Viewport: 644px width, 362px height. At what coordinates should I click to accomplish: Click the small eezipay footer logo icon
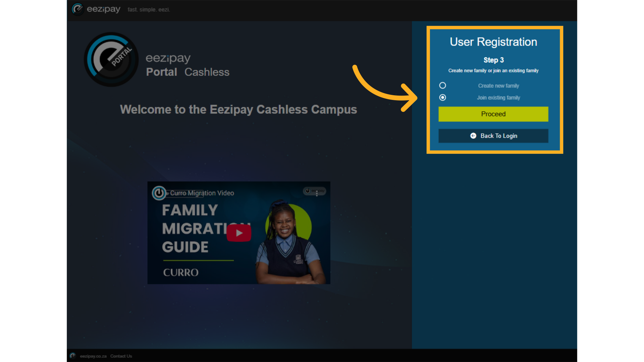coord(73,356)
